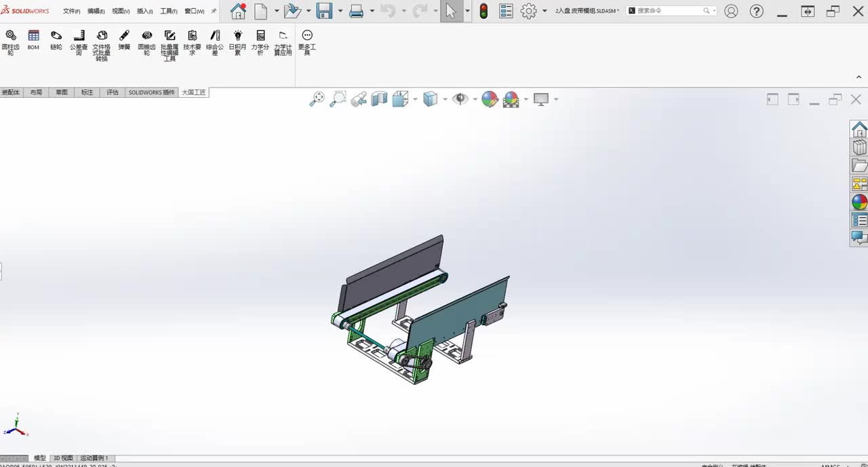The image size is (868, 467).
Task: Open the Hide/Show Items eye dropdown
Action: [x=475, y=99]
